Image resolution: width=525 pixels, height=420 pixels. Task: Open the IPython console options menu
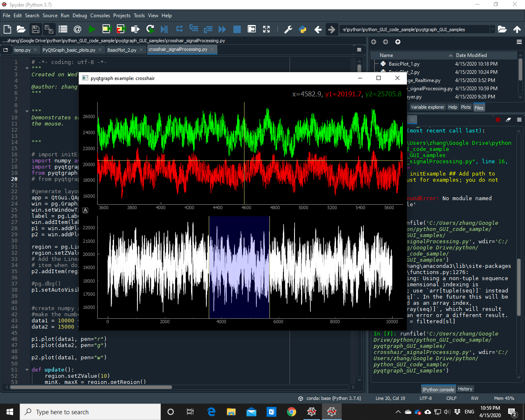pos(519,119)
